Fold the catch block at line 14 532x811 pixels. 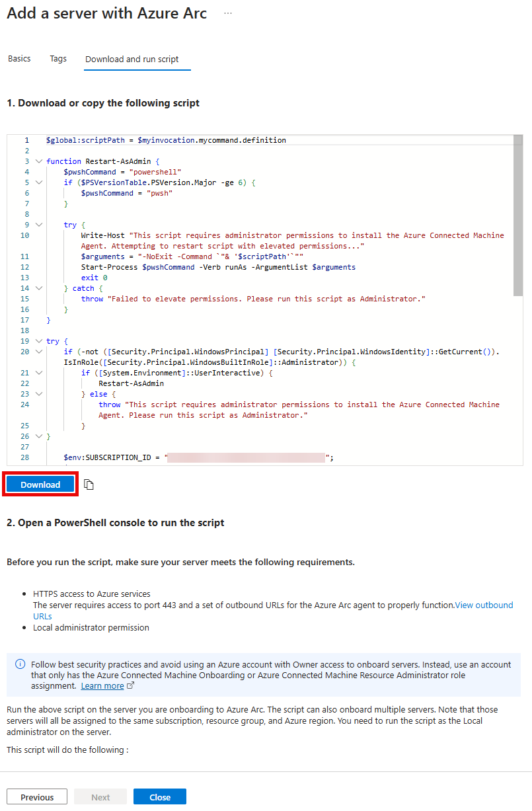39,288
